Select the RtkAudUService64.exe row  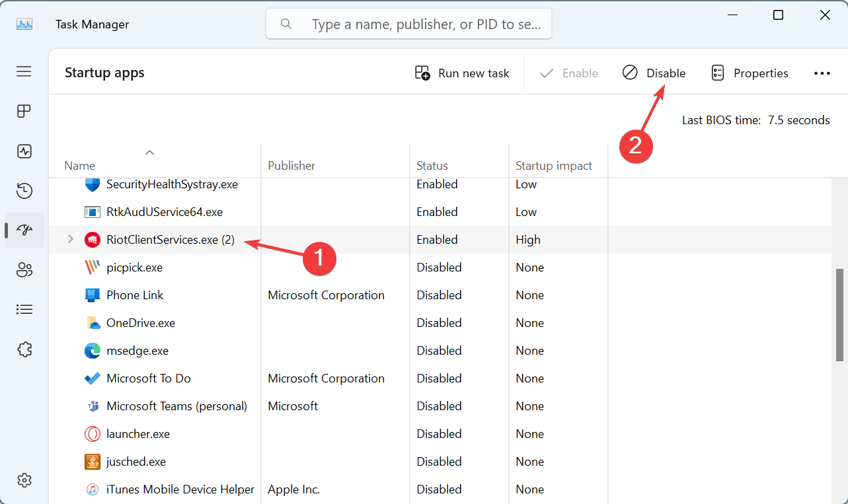pos(440,212)
